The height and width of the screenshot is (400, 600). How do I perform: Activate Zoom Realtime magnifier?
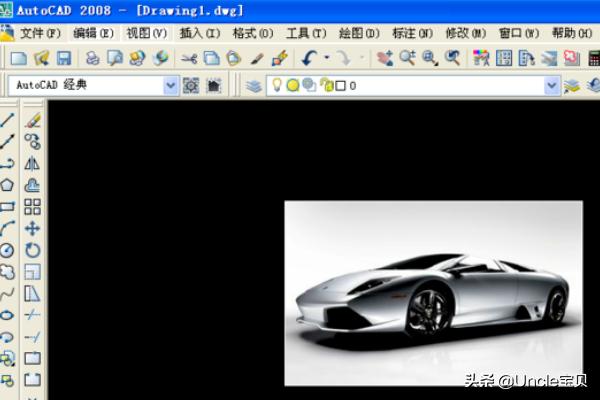coord(407,58)
